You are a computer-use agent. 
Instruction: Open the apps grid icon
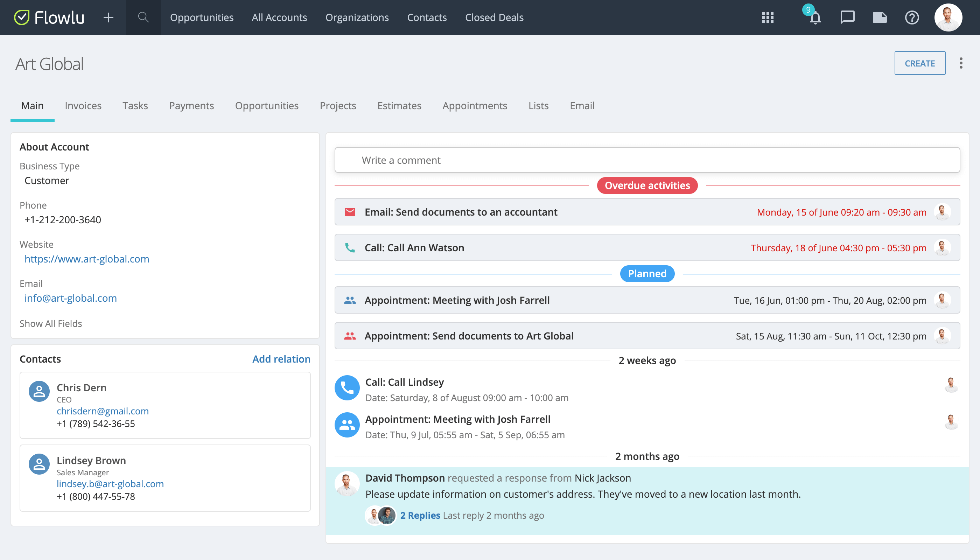tap(768, 17)
